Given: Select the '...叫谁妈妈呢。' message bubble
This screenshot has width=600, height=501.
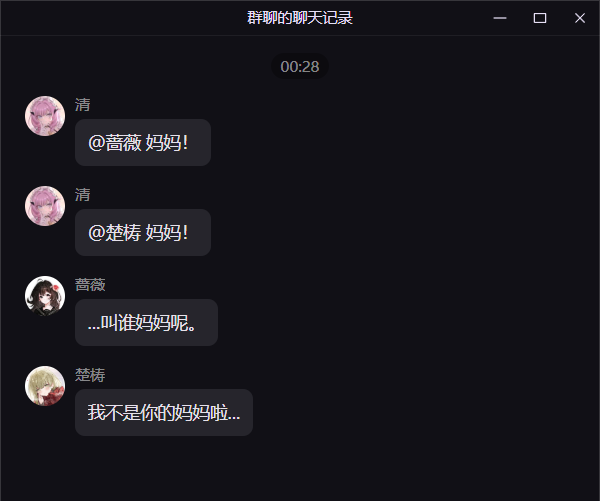Looking at the screenshot, I should pyautogui.click(x=146, y=322).
